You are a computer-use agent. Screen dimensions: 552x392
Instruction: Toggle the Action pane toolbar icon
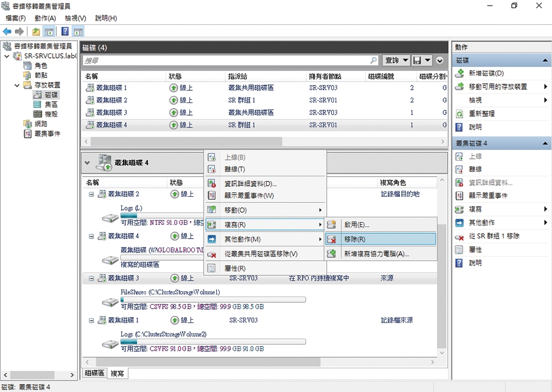[78, 31]
